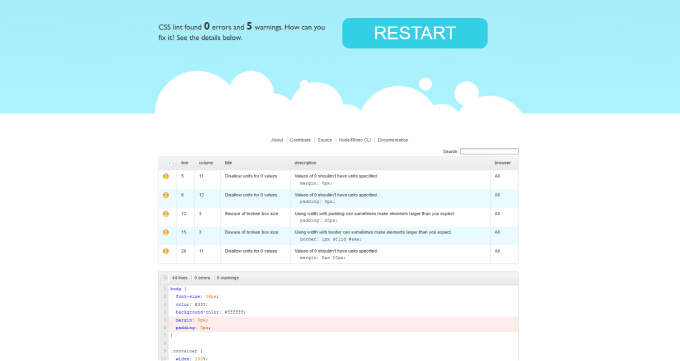680x361 pixels.
Task: Select 'Disallow units for 0 values' on line 6
Action: click(251, 195)
